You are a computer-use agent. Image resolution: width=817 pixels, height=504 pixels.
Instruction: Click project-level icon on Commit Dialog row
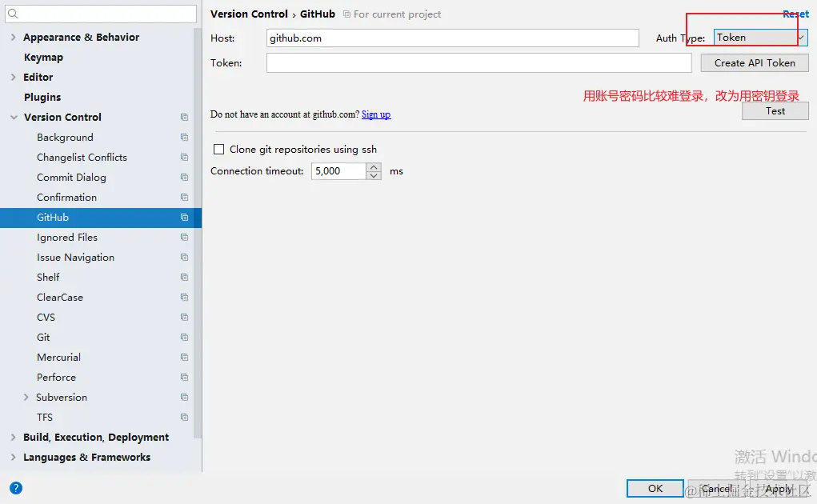[184, 178]
